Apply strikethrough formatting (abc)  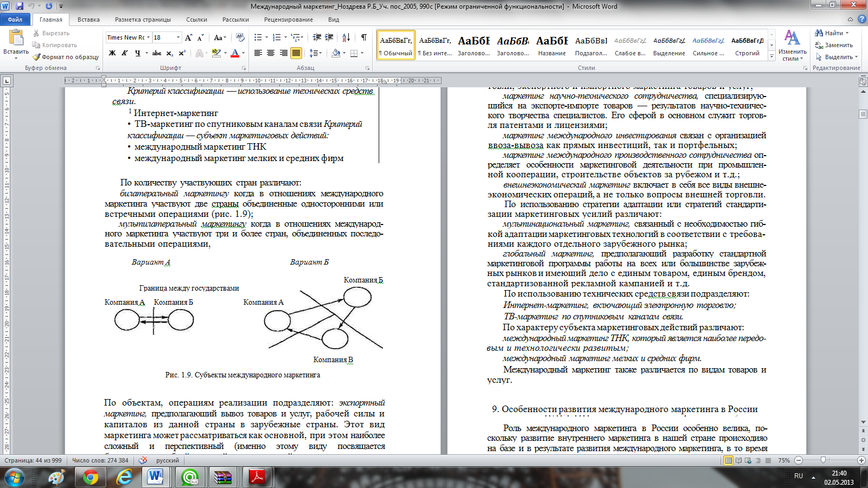156,53
